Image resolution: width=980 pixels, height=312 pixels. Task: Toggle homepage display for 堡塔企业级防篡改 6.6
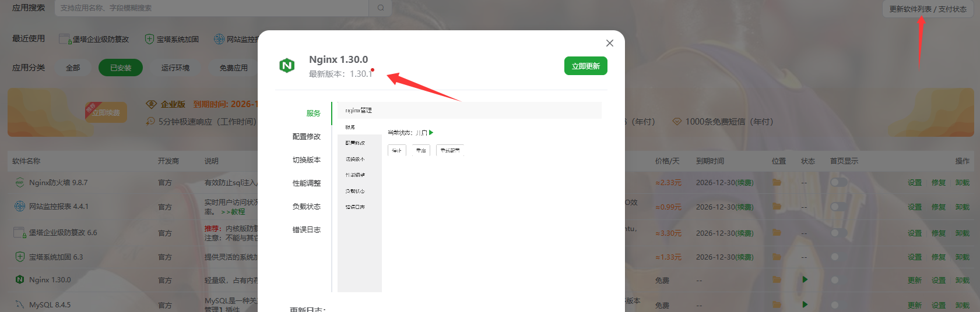click(838, 232)
